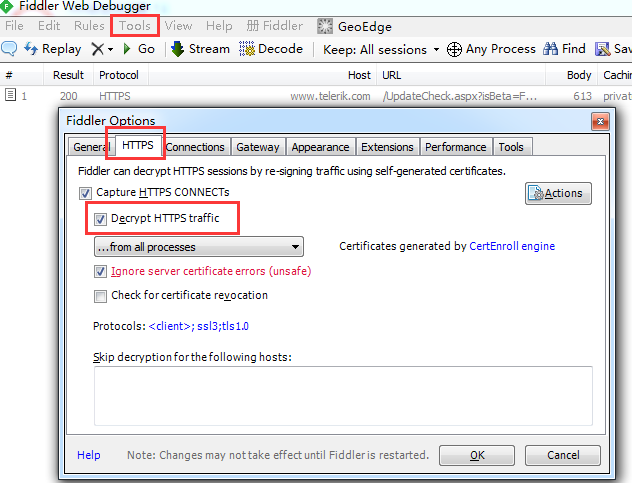Viewport: 632px width, 483px height.
Task: Open the Fiddler book menu item
Action: [274, 26]
